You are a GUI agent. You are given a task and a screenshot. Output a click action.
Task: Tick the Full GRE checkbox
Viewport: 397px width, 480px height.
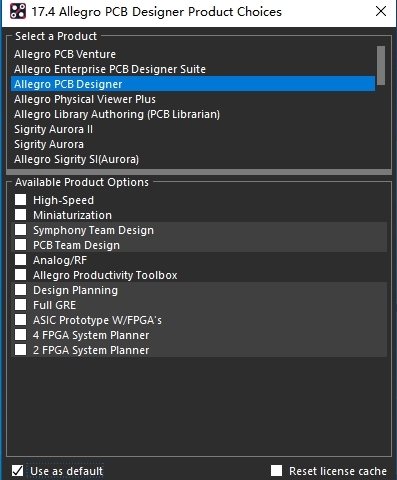[20, 305]
